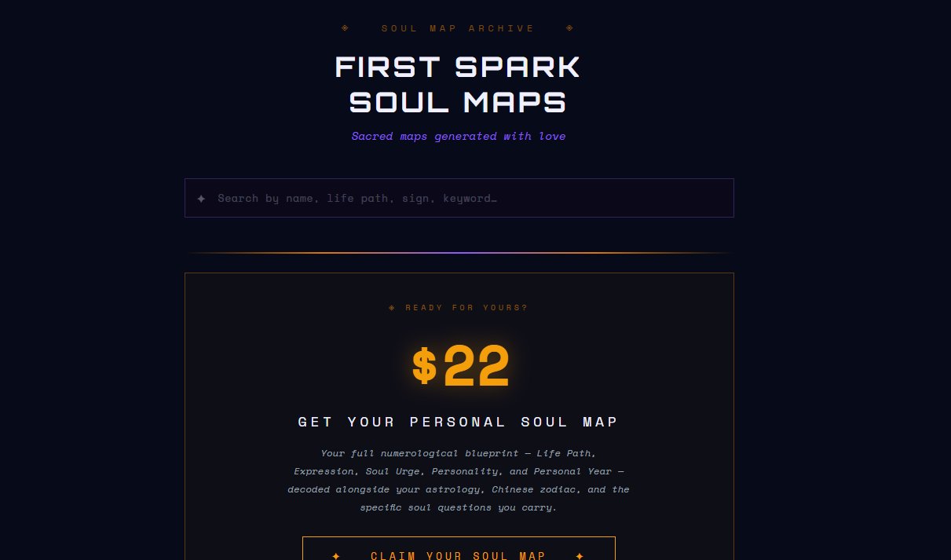951x560 pixels.
Task: Click inside the search by name field
Action: [459, 198]
